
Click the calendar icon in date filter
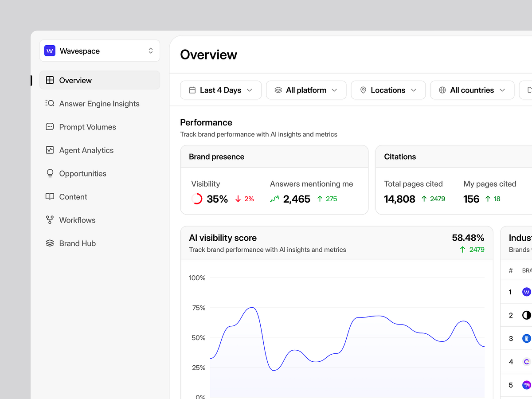click(x=192, y=90)
